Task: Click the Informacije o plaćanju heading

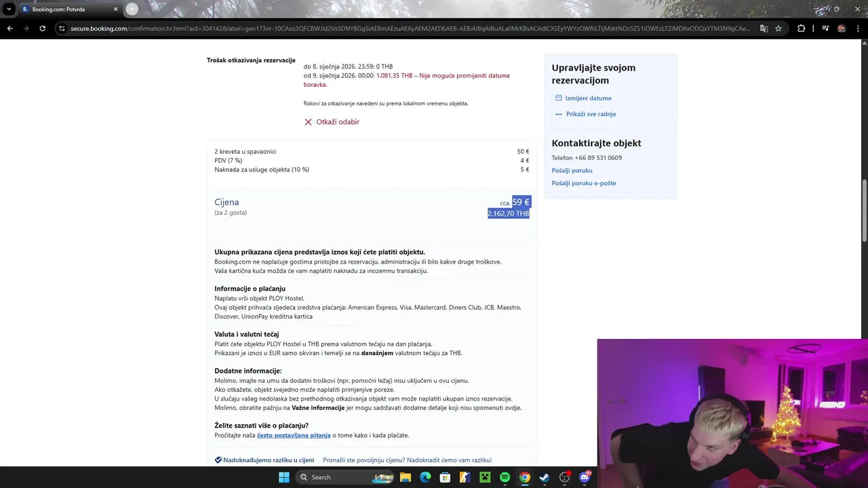Action: [x=250, y=289]
